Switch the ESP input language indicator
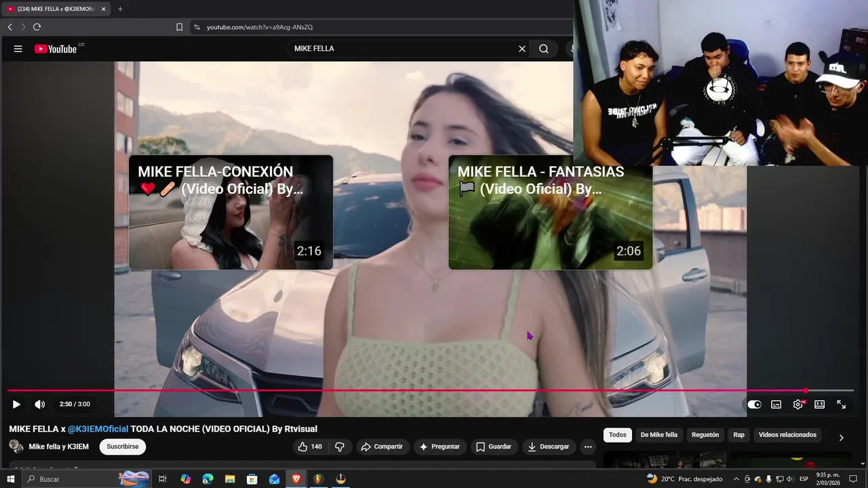The height and width of the screenshot is (488, 868). click(x=804, y=479)
